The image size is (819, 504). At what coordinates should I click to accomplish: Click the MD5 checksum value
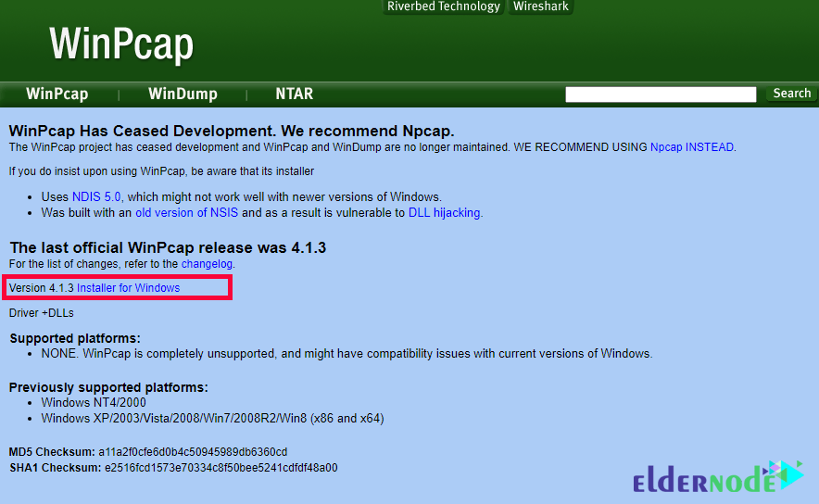[193, 452]
